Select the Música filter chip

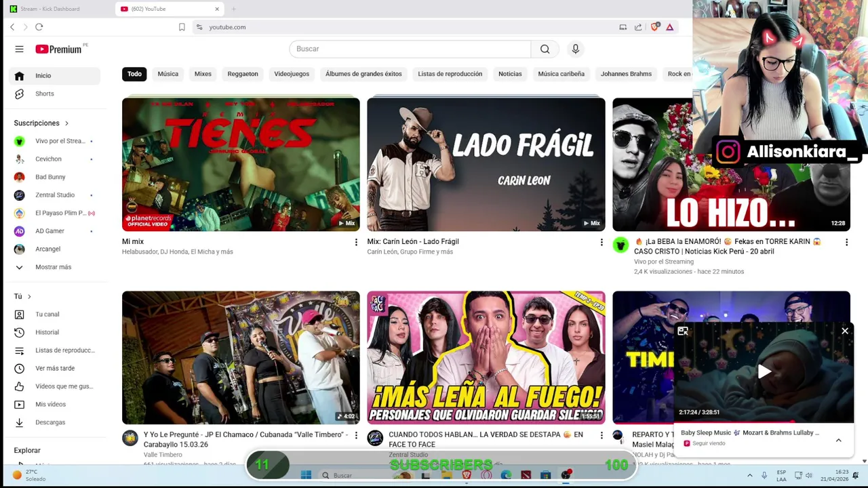click(168, 74)
